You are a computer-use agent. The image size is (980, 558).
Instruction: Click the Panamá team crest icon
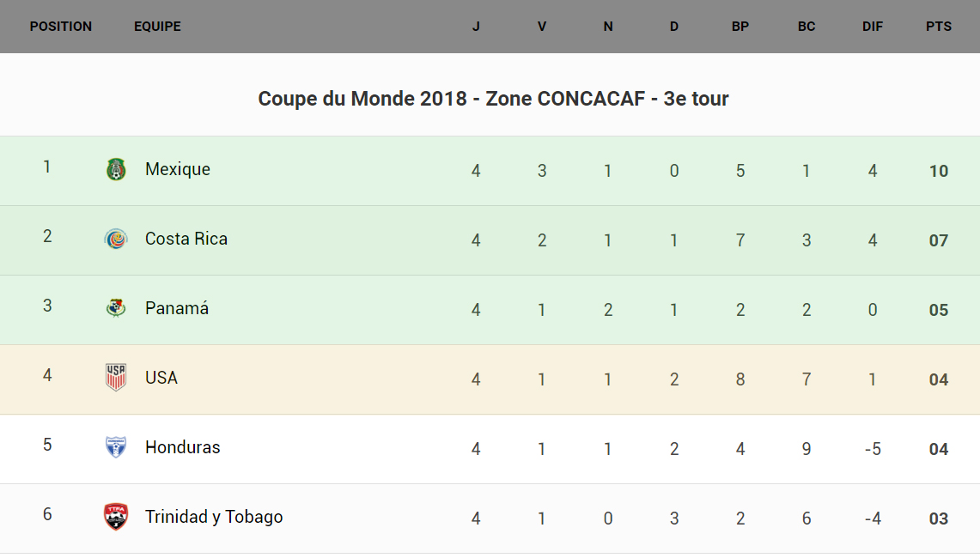click(116, 308)
